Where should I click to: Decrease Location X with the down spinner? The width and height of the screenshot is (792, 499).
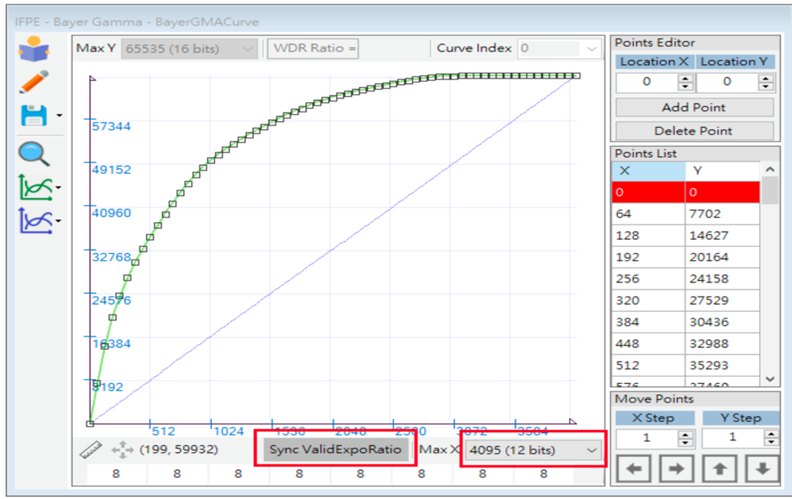pyautogui.click(x=685, y=87)
